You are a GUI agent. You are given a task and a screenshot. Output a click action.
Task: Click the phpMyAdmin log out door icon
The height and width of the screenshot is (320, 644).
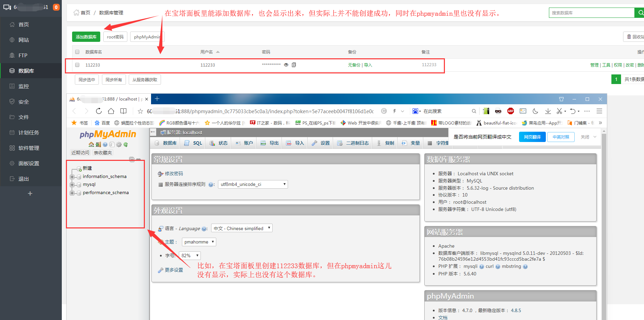click(98, 145)
